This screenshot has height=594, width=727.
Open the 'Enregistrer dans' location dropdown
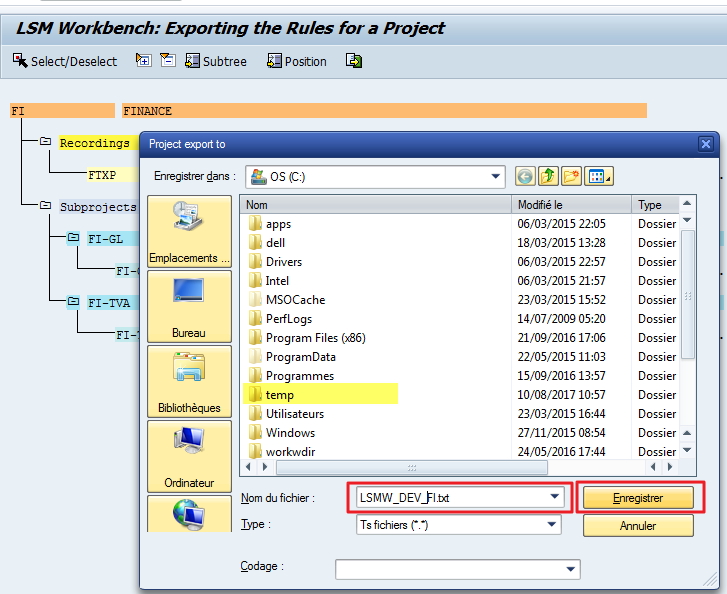(496, 177)
